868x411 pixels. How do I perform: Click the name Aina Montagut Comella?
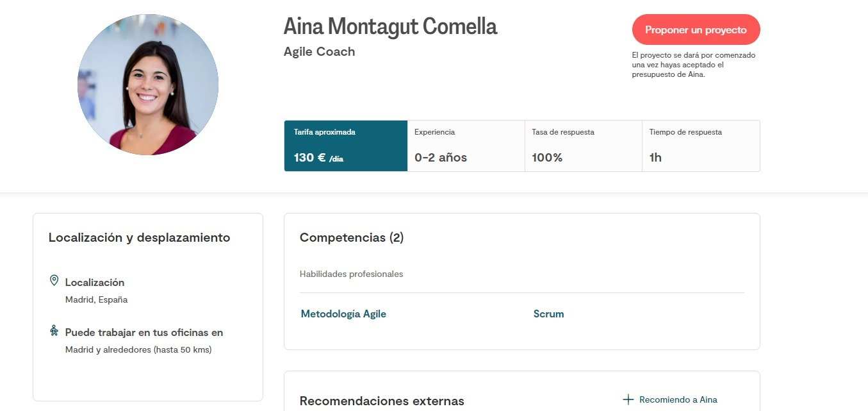click(x=390, y=27)
